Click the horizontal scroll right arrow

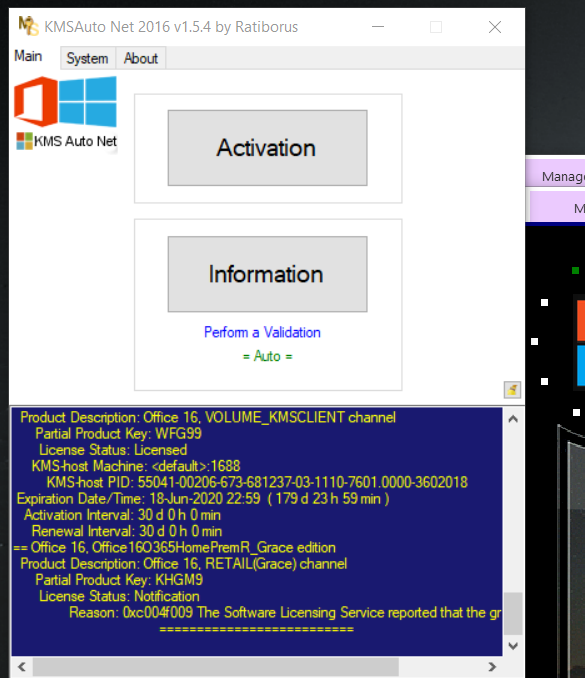[492, 667]
